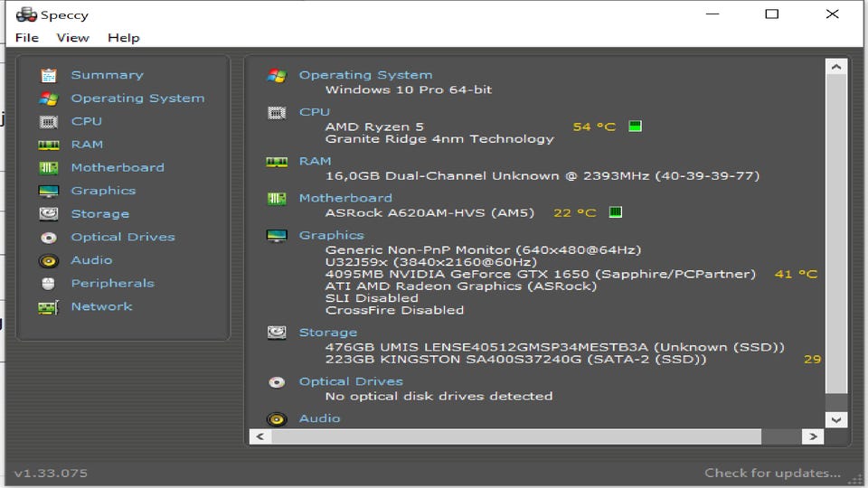The height and width of the screenshot is (488, 868).
Task: Click the Operating System heading link in summary
Action: pos(366,75)
